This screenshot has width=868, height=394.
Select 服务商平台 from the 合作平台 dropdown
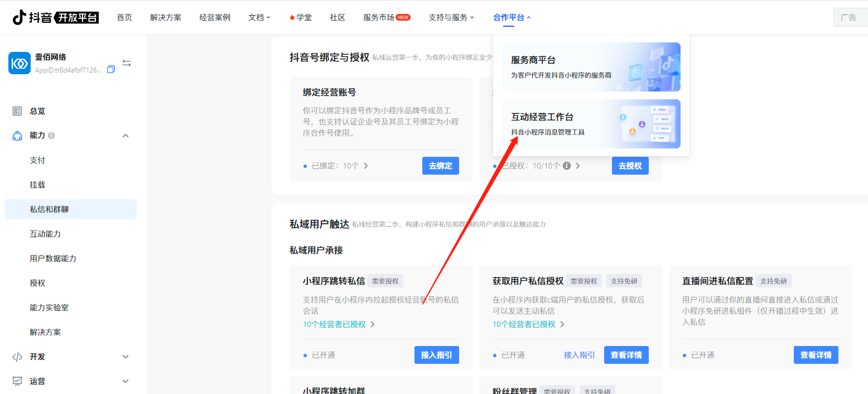point(591,67)
